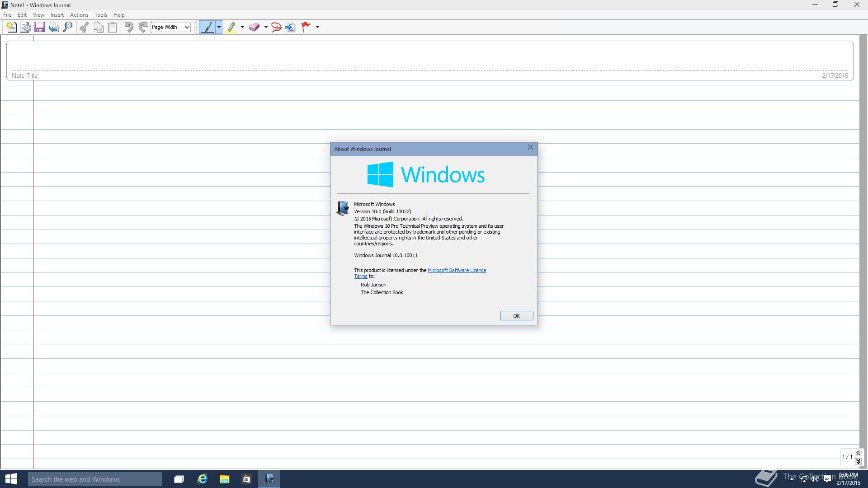Select the Highlighter tool
868x488 pixels.
231,27
